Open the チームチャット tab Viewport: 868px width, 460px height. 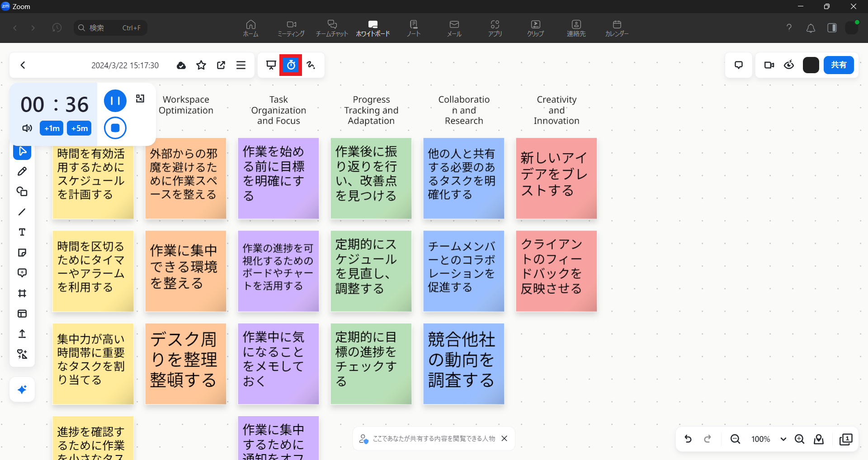[332, 28]
